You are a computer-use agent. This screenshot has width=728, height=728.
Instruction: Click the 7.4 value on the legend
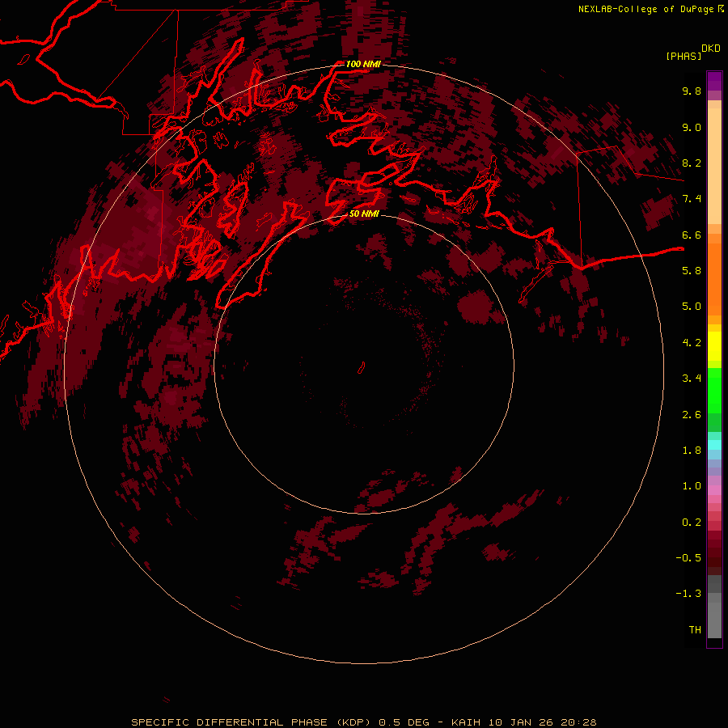click(692, 199)
